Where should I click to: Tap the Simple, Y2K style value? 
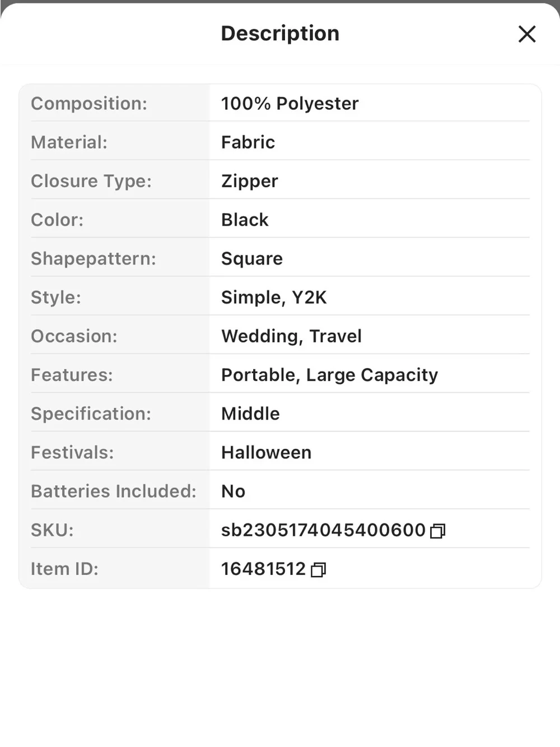(274, 298)
